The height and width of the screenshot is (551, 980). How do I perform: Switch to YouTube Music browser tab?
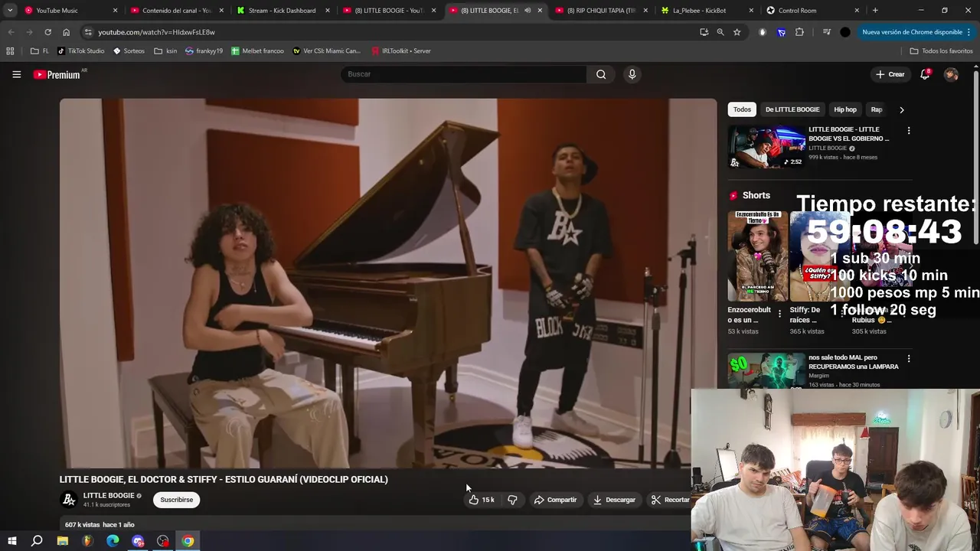click(x=72, y=11)
